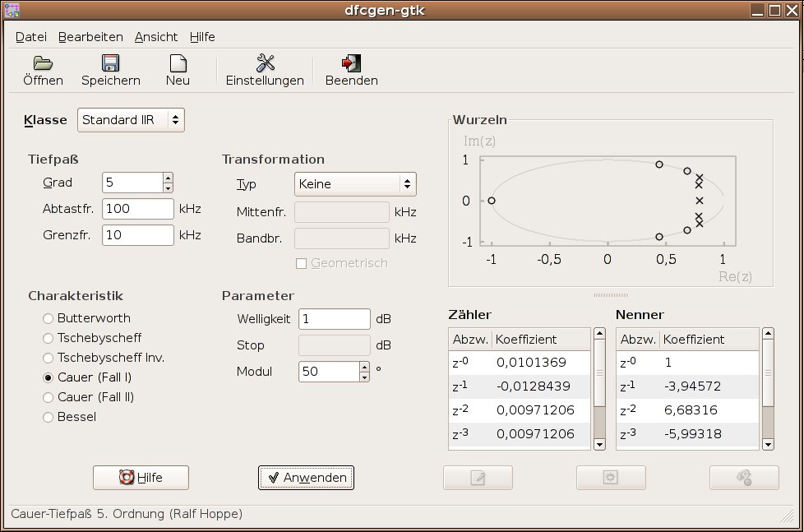Image resolution: width=804 pixels, height=532 pixels.
Task: Select the Butterworth characteristic
Action: [x=49, y=318]
